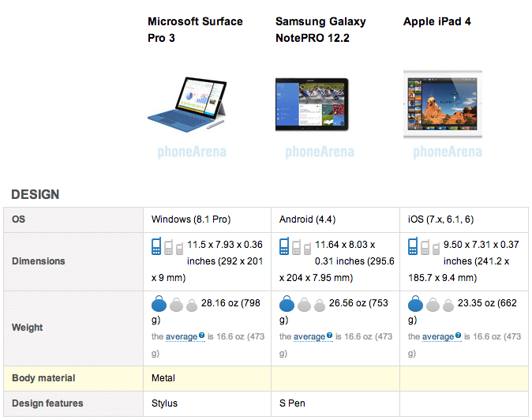Click the blue phone size icon for iPad 4
Screen dimensions: 532x420
click(413, 246)
